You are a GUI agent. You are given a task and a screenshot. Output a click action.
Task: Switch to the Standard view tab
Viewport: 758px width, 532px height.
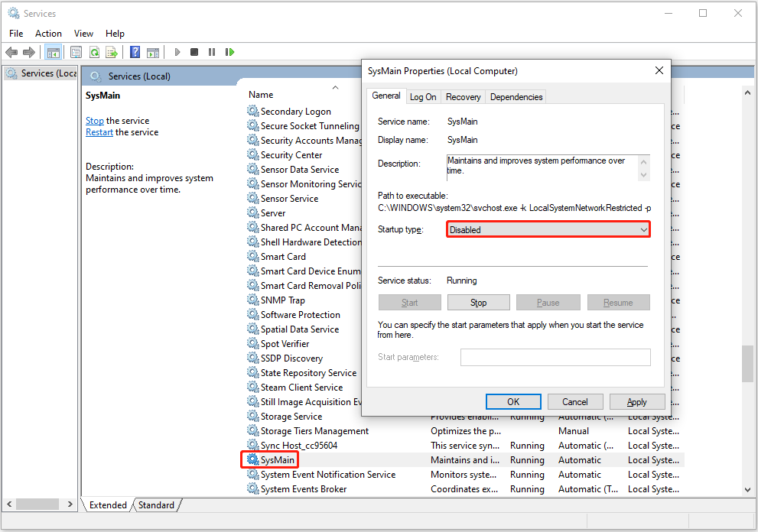coord(156,505)
